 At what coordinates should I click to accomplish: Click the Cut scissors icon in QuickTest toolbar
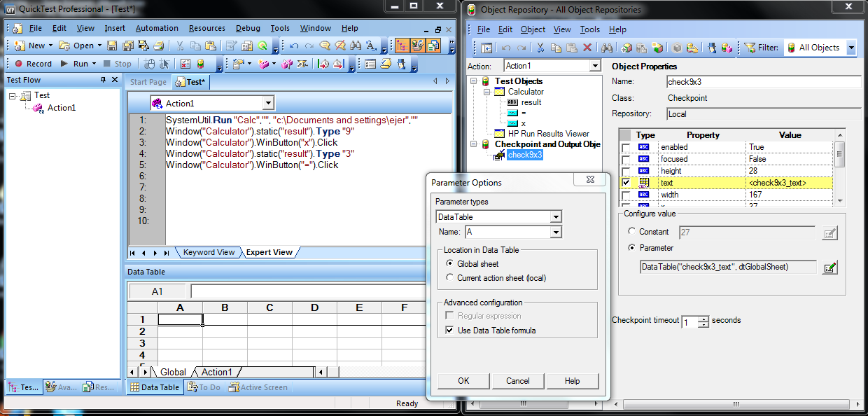tap(179, 46)
